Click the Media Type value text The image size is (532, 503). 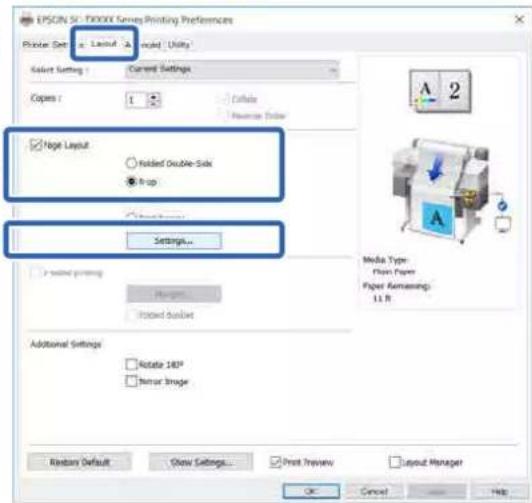click(394, 272)
